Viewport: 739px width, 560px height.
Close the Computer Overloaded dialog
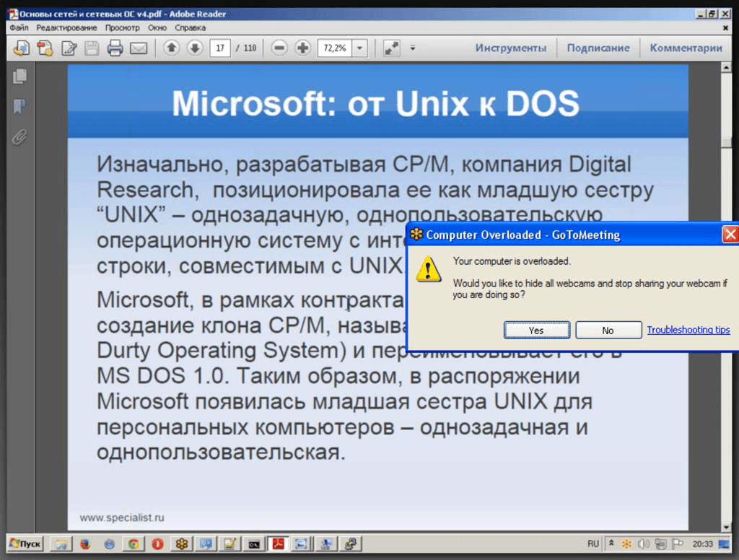coord(730,235)
